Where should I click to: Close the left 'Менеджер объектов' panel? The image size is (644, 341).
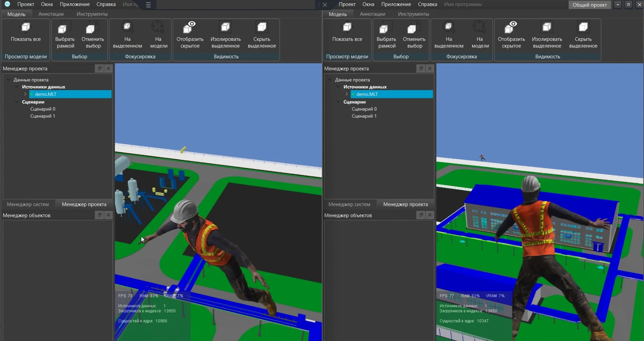pyautogui.click(x=108, y=215)
